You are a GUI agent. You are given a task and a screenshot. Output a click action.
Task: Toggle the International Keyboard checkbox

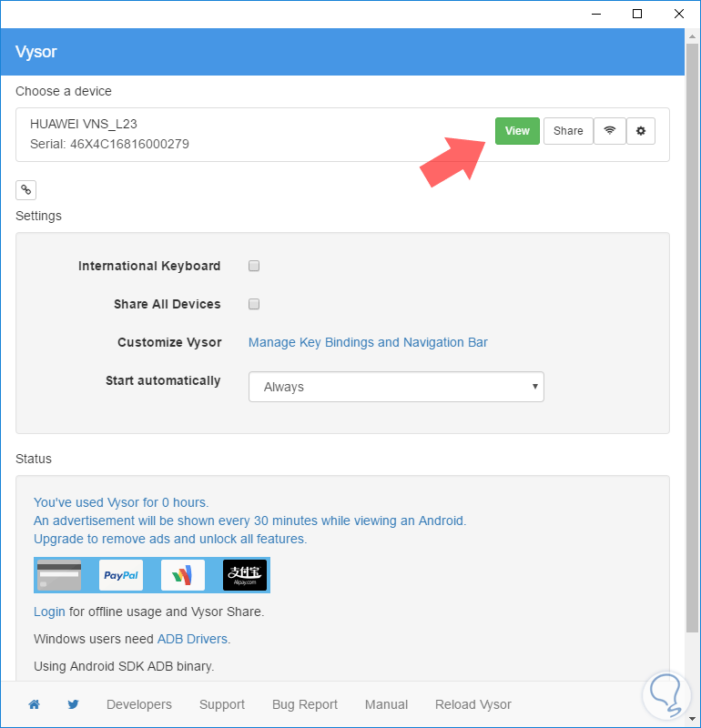click(x=254, y=266)
